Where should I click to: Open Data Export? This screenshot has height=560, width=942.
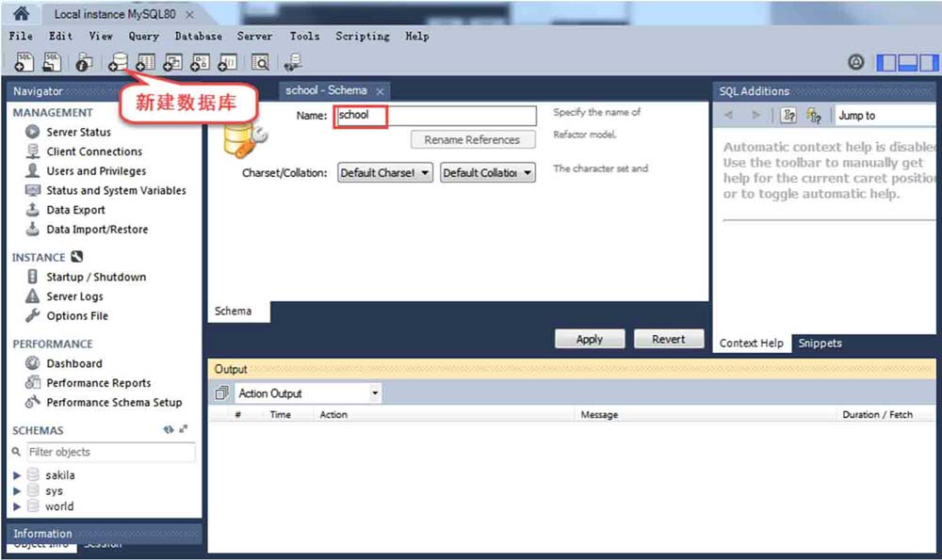pyautogui.click(x=75, y=210)
